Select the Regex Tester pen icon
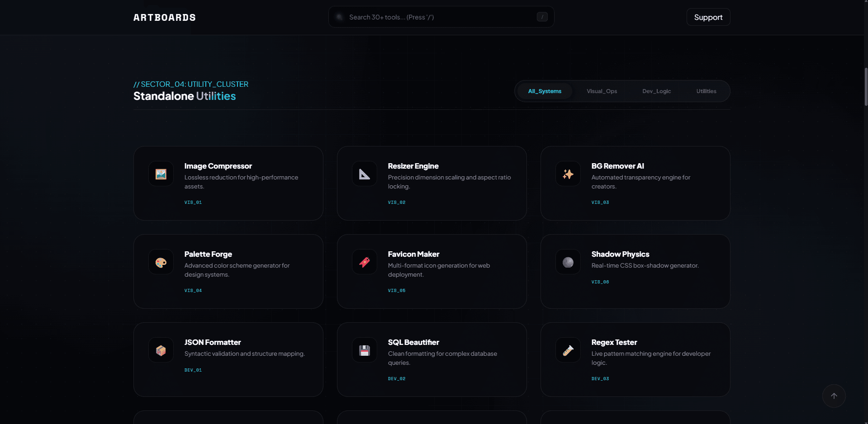The width and height of the screenshot is (868, 424). 568,350
